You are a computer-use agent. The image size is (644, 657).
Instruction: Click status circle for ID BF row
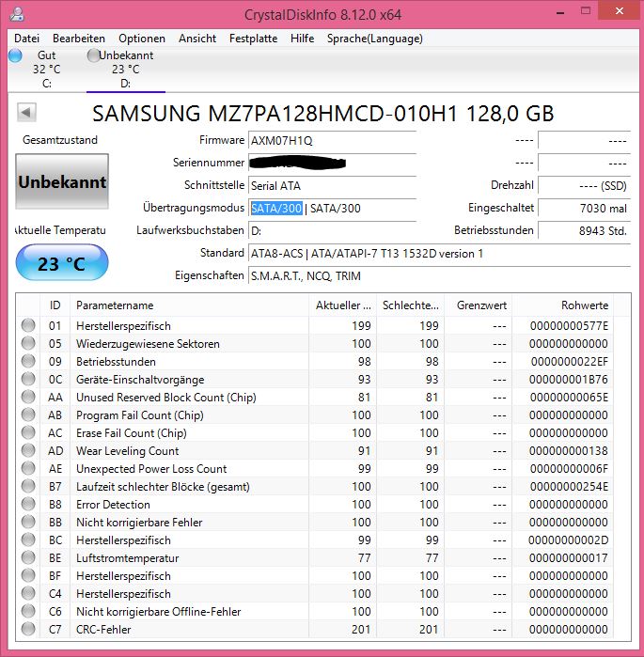click(28, 575)
